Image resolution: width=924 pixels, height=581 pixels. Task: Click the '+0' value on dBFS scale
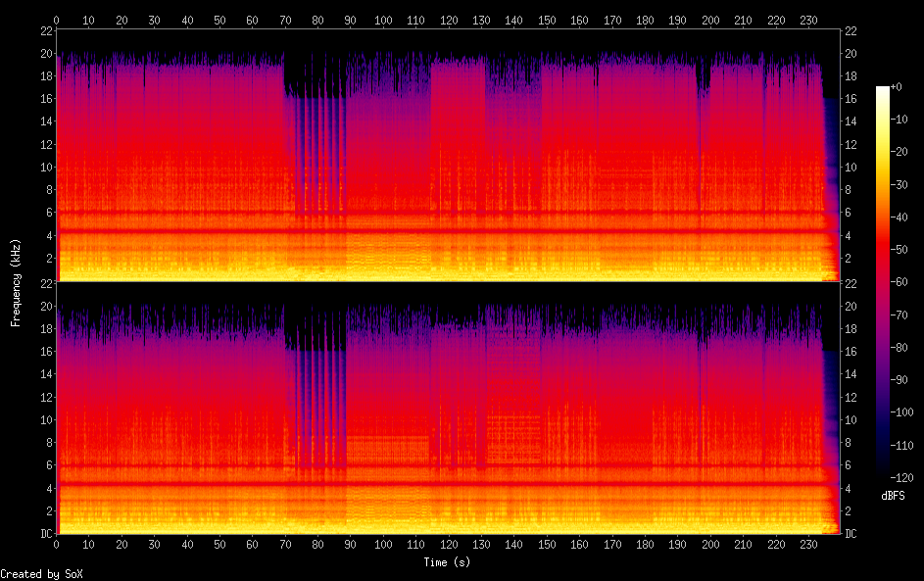tap(896, 86)
